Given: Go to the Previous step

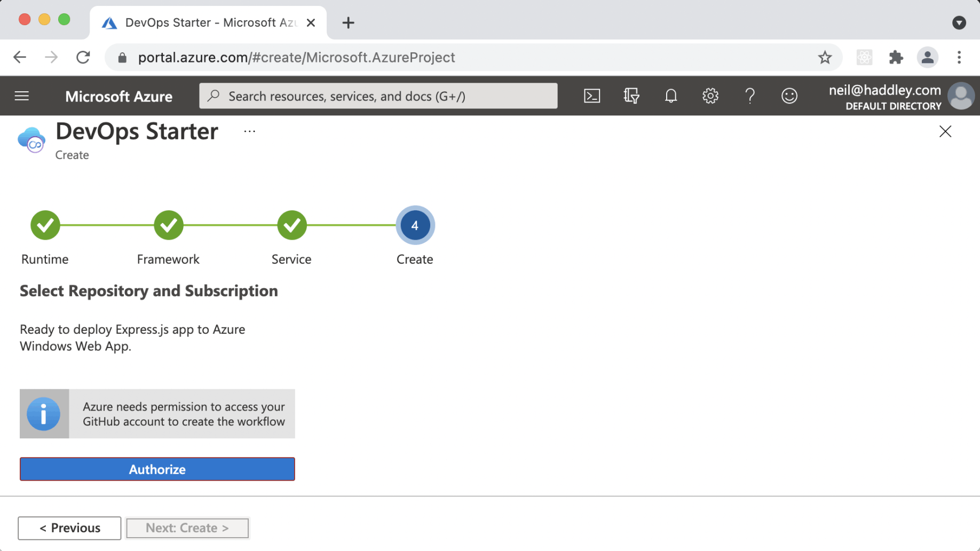Looking at the screenshot, I should pos(69,528).
